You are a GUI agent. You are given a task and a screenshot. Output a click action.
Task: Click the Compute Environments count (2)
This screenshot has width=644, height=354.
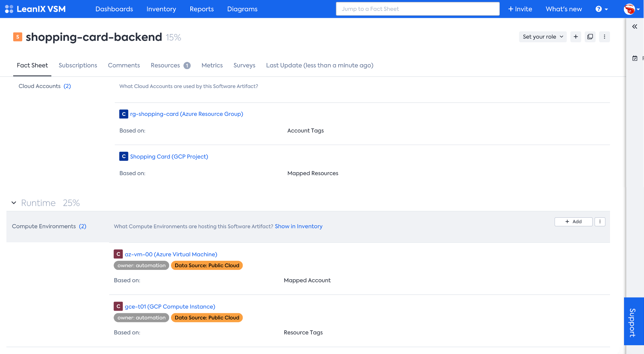(x=83, y=226)
